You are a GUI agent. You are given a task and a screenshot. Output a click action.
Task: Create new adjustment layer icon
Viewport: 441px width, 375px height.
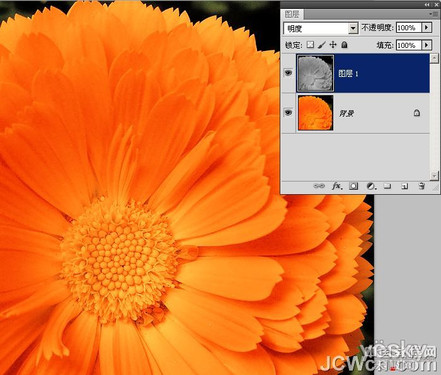click(x=371, y=186)
